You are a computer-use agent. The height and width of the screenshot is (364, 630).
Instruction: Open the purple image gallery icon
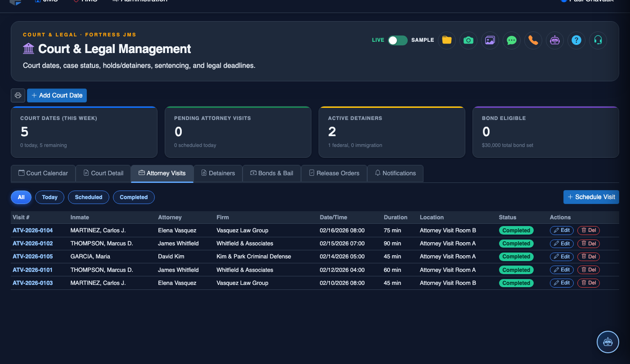tap(490, 40)
